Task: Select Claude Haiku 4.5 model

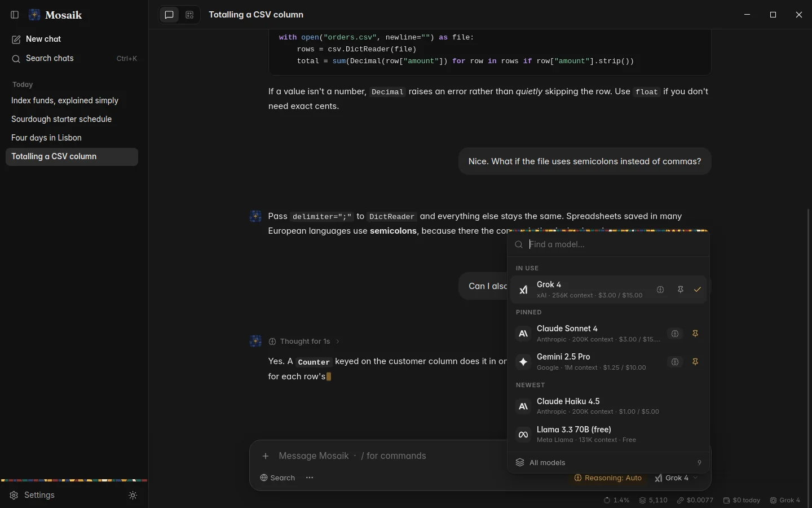Action: point(608,406)
